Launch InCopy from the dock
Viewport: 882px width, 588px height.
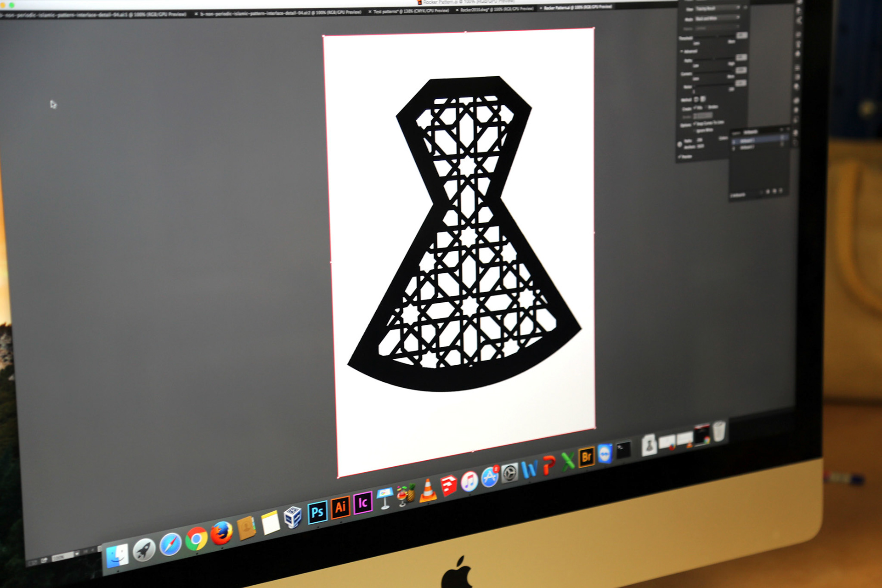click(362, 502)
